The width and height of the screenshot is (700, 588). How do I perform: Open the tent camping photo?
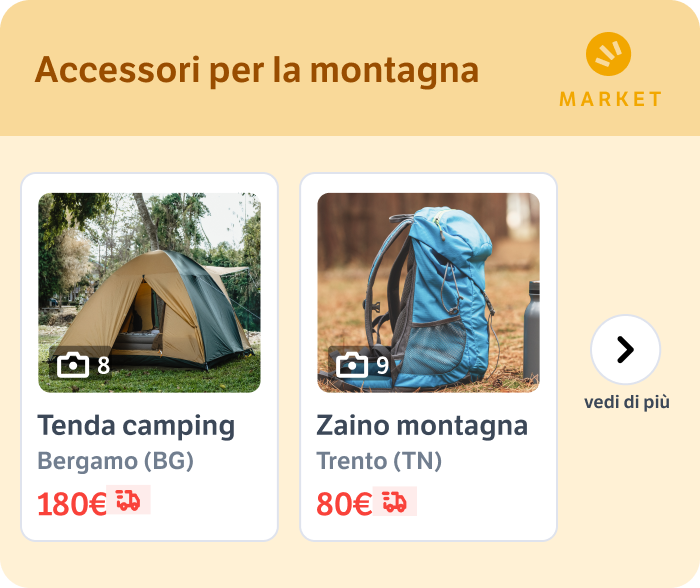(150, 292)
